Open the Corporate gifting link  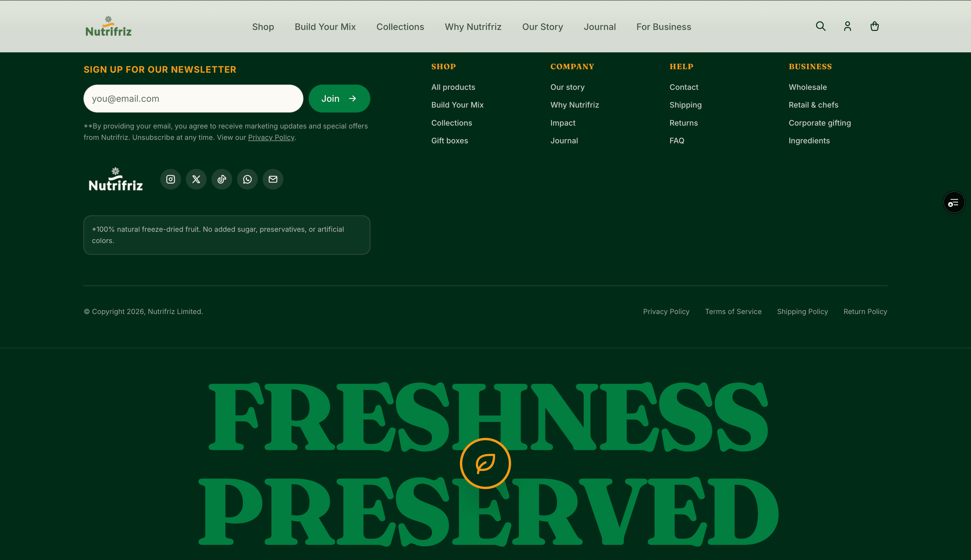click(820, 123)
